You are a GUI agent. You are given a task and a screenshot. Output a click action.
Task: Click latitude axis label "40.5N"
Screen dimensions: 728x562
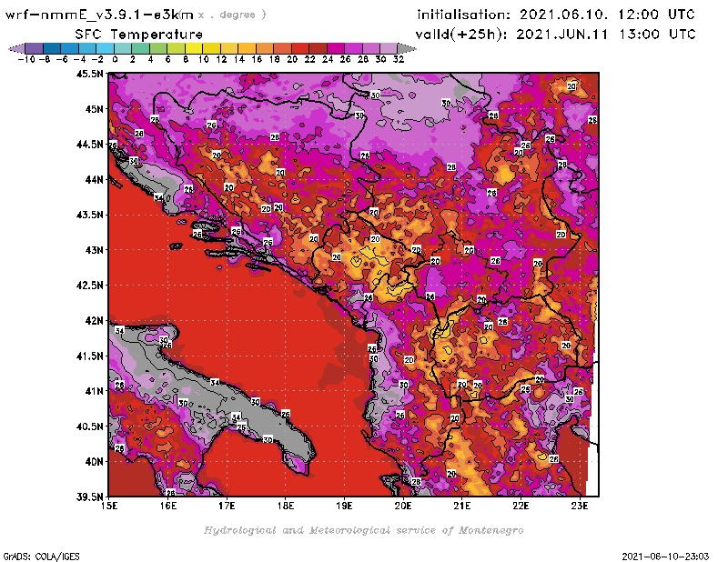[x=89, y=427]
